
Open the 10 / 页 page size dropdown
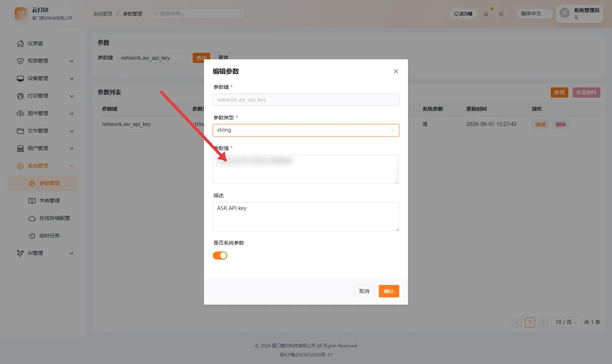point(566,323)
